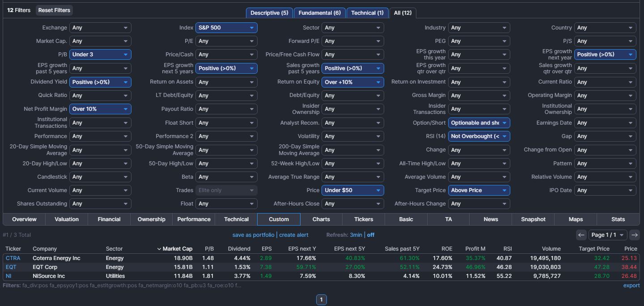
Task: Open the Exchange filter dropdown
Action: pyautogui.click(x=100, y=28)
